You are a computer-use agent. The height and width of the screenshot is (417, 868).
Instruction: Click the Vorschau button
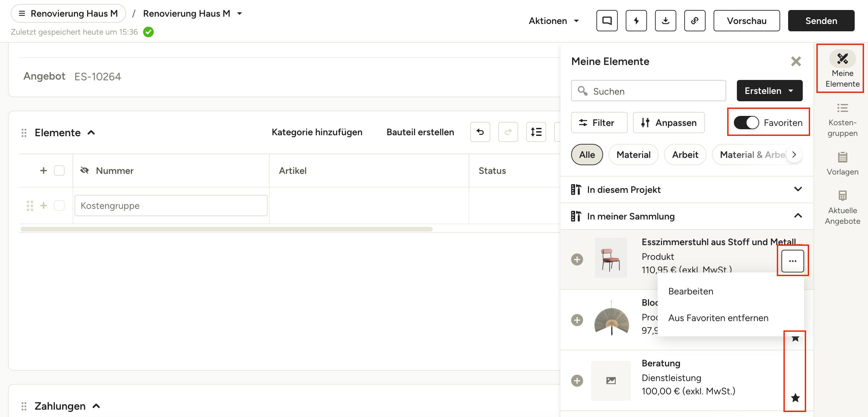747,21
